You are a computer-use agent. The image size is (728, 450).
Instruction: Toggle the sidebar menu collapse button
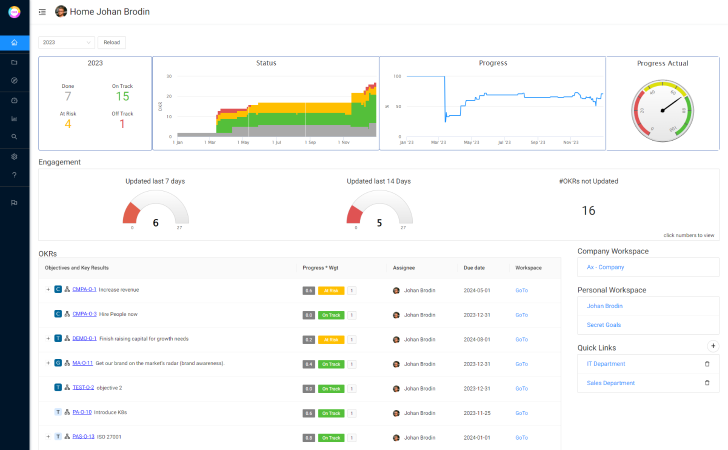[x=42, y=12]
